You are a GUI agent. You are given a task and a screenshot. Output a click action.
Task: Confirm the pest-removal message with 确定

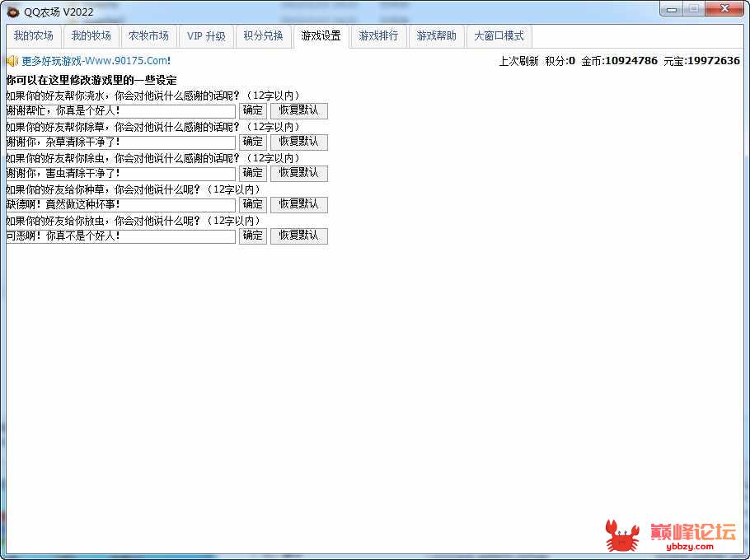tap(252, 174)
